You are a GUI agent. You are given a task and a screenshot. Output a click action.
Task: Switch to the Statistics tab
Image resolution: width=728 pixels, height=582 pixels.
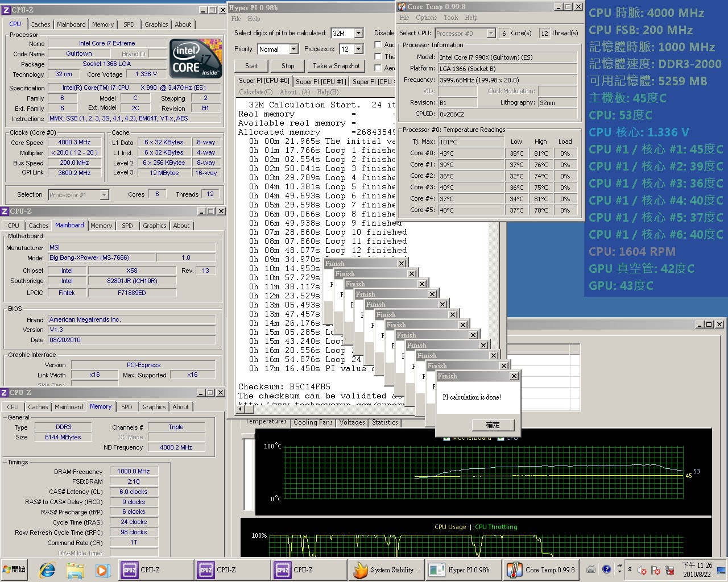(385, 423)
